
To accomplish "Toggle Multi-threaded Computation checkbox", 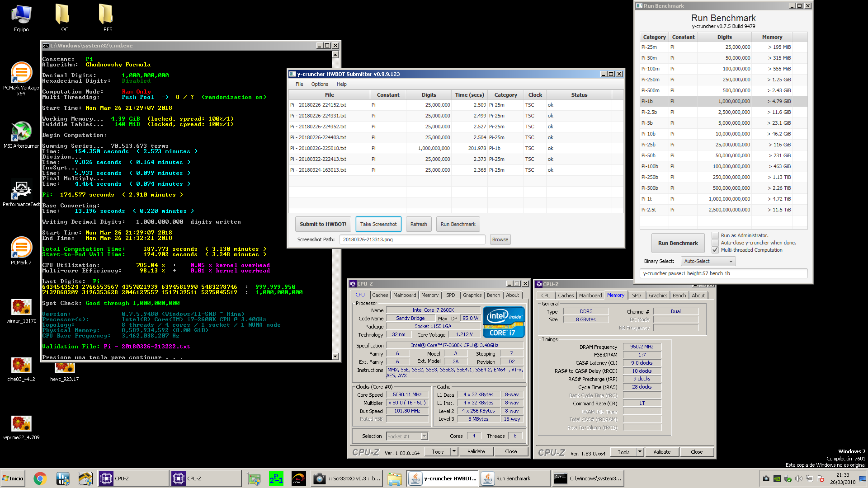I will (x=715, y=250).
